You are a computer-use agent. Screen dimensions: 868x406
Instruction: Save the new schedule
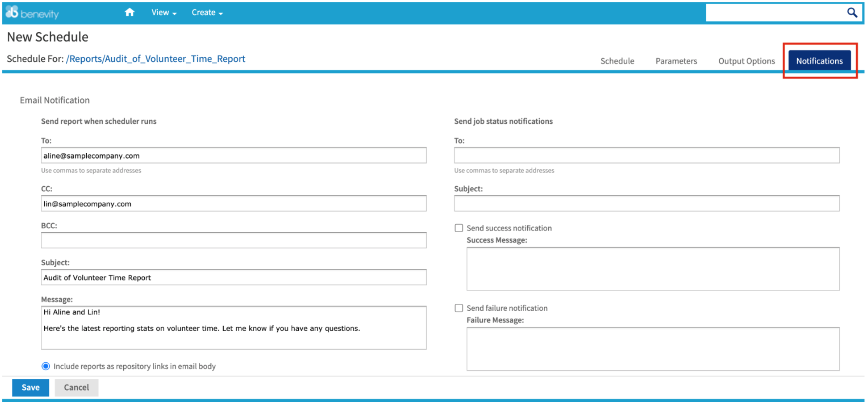pos(31,387)
